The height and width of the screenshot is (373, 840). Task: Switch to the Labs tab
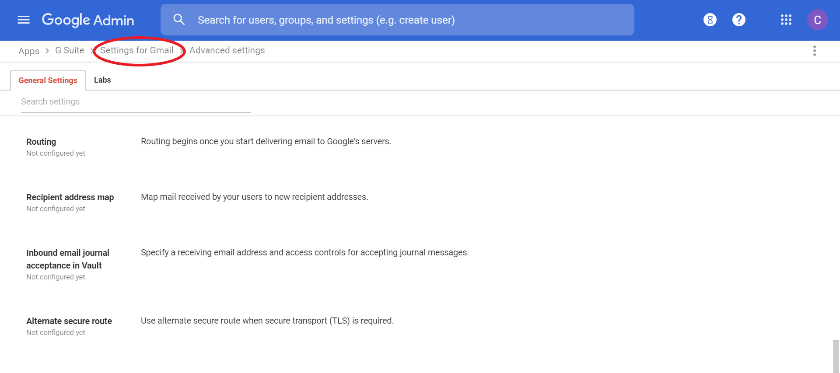point(102,80)
